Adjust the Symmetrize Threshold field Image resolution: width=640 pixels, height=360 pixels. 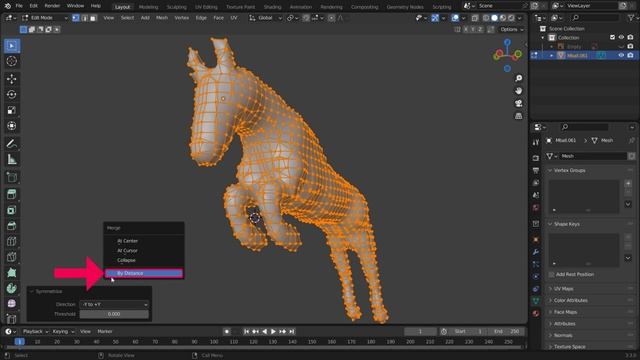(114, 314)
